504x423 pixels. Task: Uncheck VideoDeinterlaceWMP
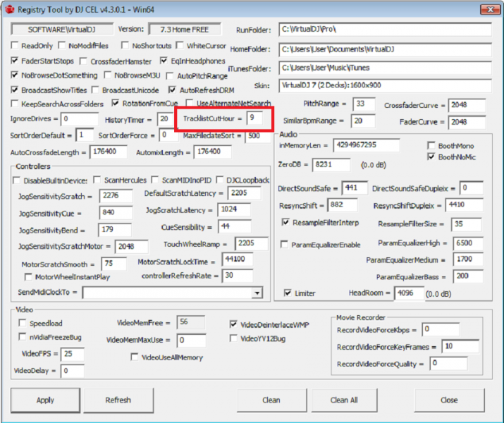[234, 324]
